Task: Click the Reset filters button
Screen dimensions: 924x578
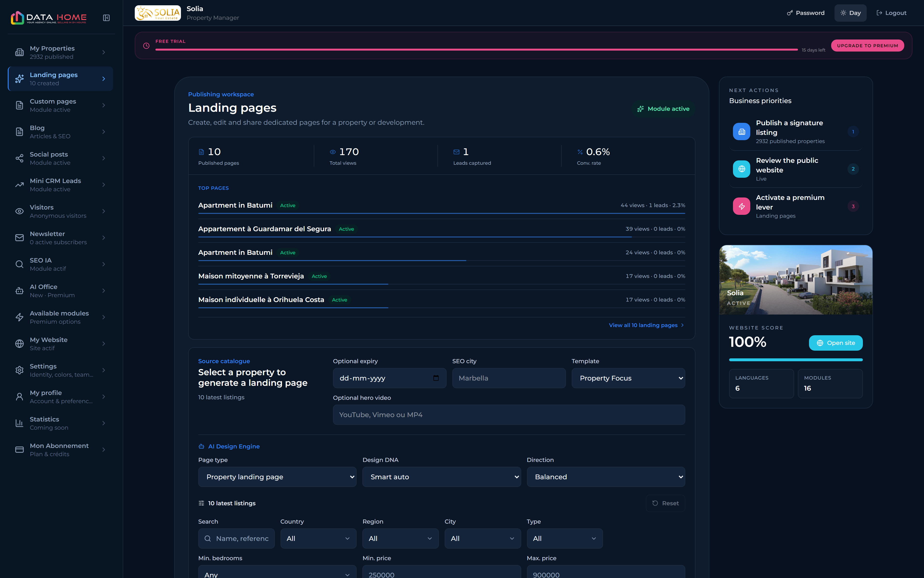Action: (x=665, y=503)
